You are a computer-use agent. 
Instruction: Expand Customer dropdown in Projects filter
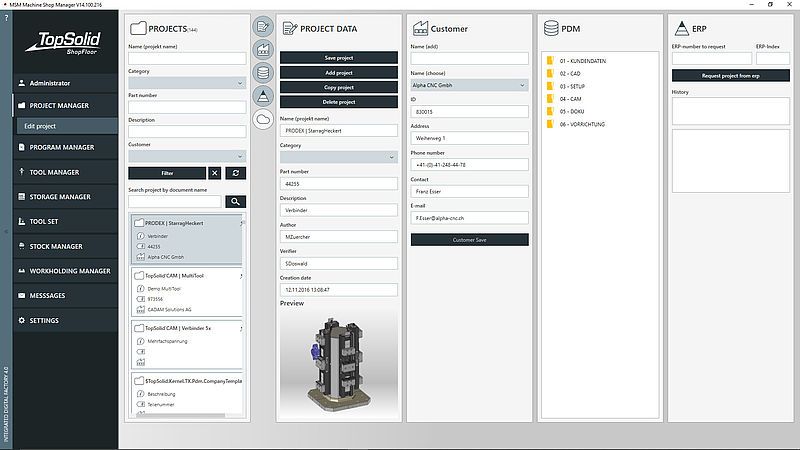187,156
